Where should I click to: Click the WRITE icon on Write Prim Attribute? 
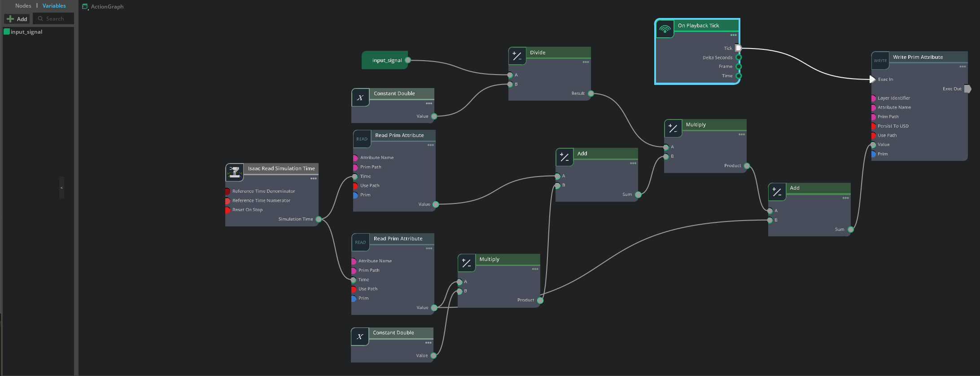pos(880,61)
